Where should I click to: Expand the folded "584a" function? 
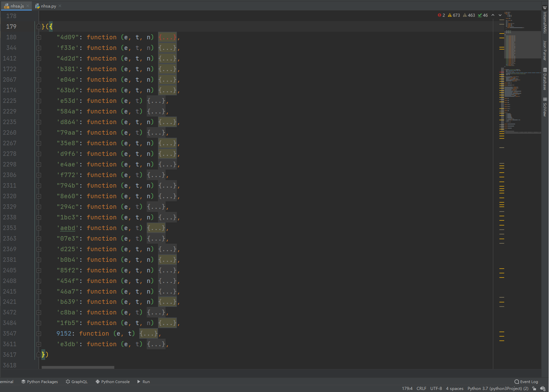(39, 111)
